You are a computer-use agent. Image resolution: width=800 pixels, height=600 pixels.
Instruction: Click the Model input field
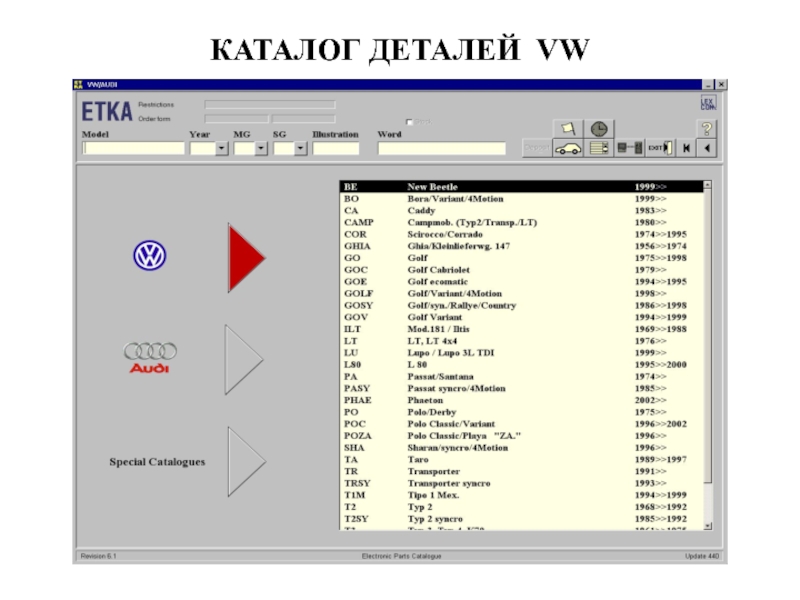point(133,148)
